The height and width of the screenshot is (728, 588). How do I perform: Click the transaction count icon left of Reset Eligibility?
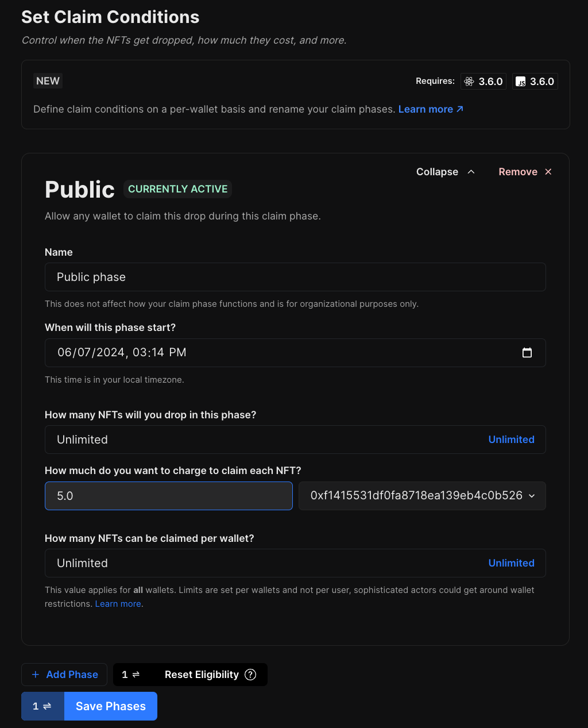[131, 675]
